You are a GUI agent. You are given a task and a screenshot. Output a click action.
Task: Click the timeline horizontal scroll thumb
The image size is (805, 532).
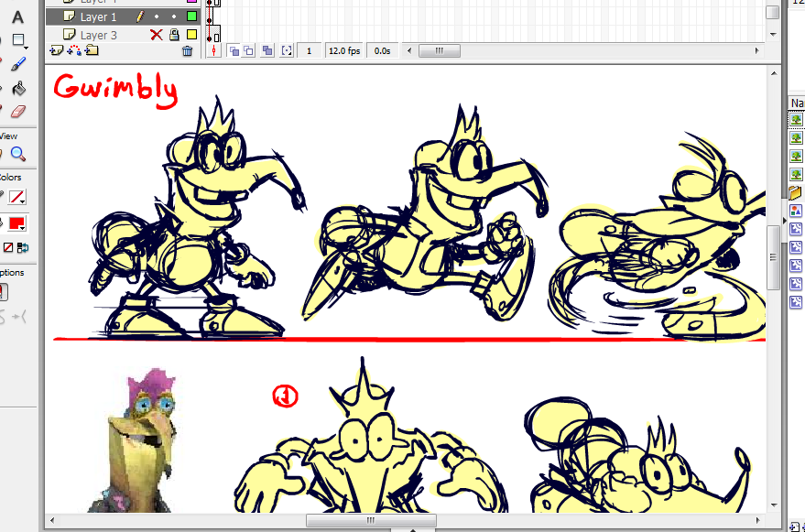coord(440,51)
